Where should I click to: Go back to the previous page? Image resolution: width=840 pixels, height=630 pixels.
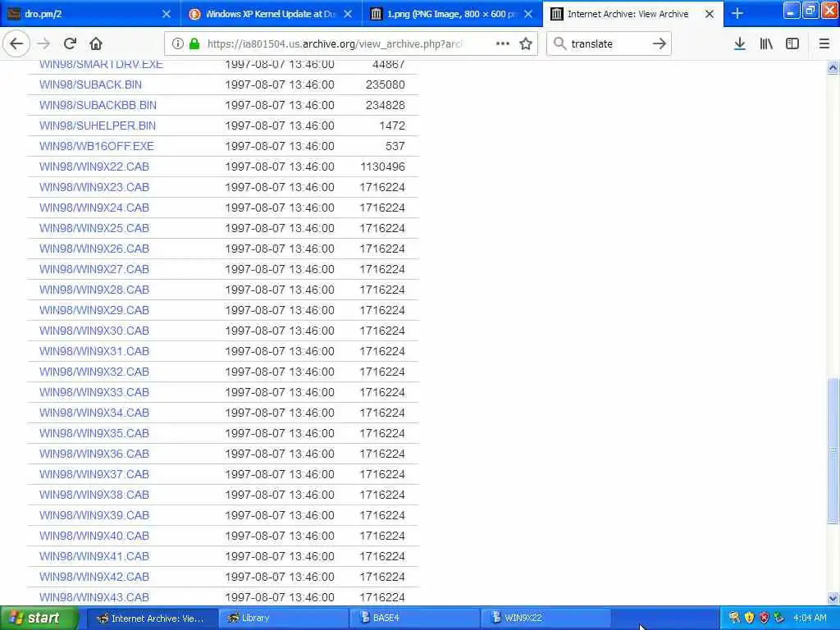[x=16, y=44]
